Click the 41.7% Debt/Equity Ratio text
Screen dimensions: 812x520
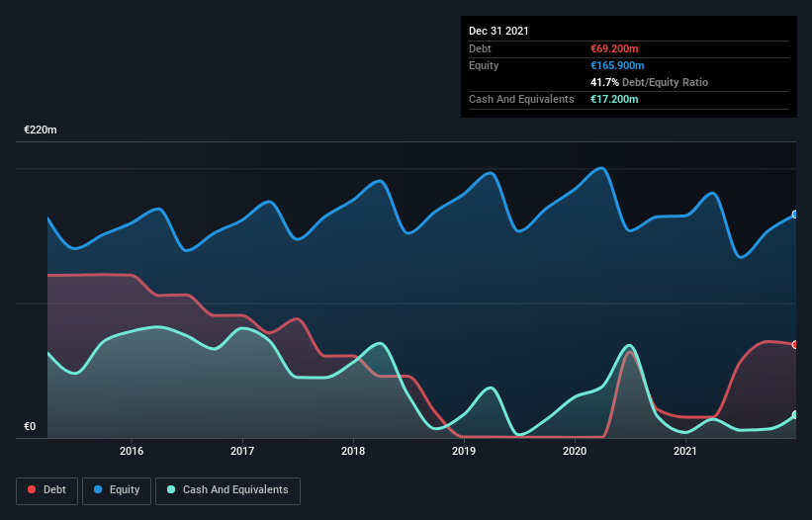click(650, 82)
